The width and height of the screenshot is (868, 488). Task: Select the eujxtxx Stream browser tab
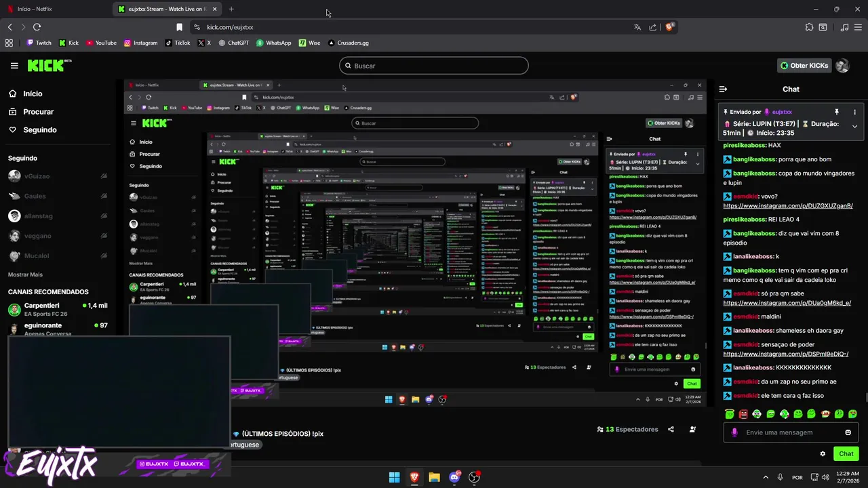(x=166, y=9)
